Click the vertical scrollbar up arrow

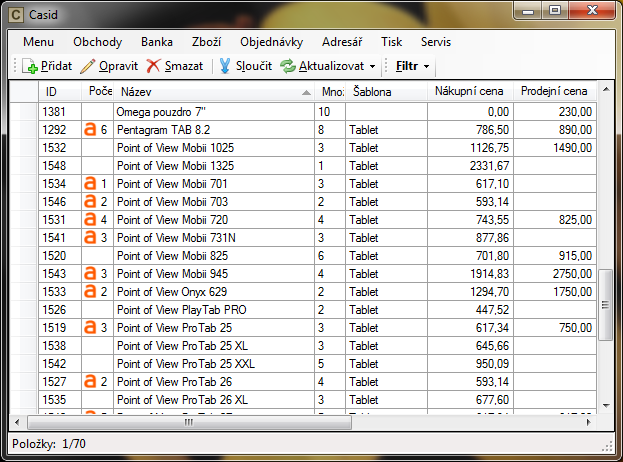[606, 89]
